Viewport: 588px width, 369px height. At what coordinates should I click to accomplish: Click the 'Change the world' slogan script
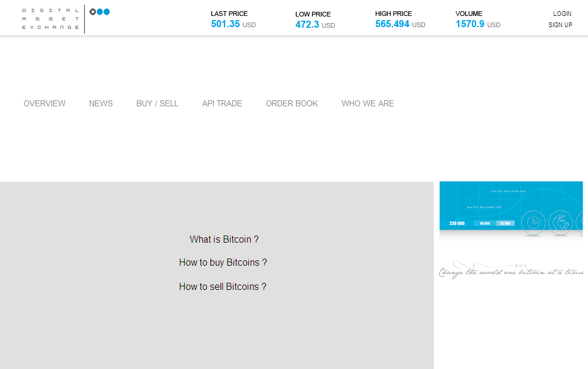tap(511, 270)
